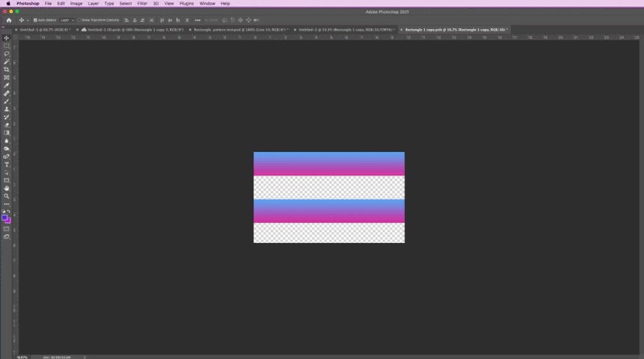Select the Pen tool
Image resolution: width=644 pixels, height=359 pixels.
coord(6,156)
